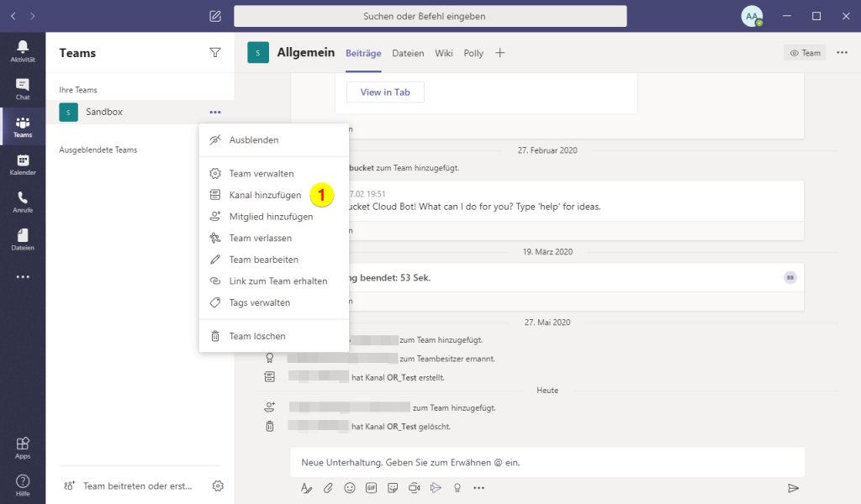Click the View in Tab button
The image size is (861, 504).
[x=385, y=92]
